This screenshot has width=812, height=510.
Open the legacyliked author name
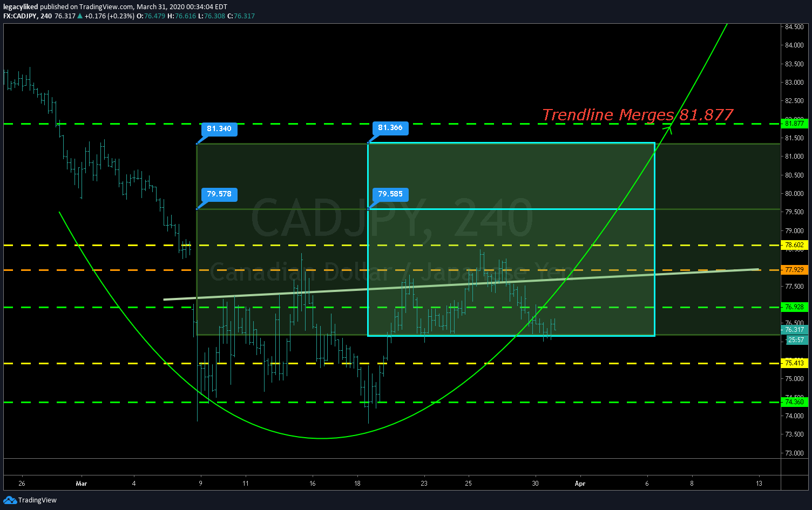tap(21, 7)
